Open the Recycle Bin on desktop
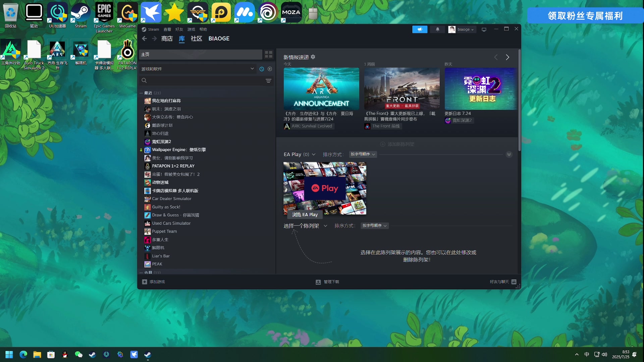The height and width of the screenshot is (362, 644). pos(11,15)
